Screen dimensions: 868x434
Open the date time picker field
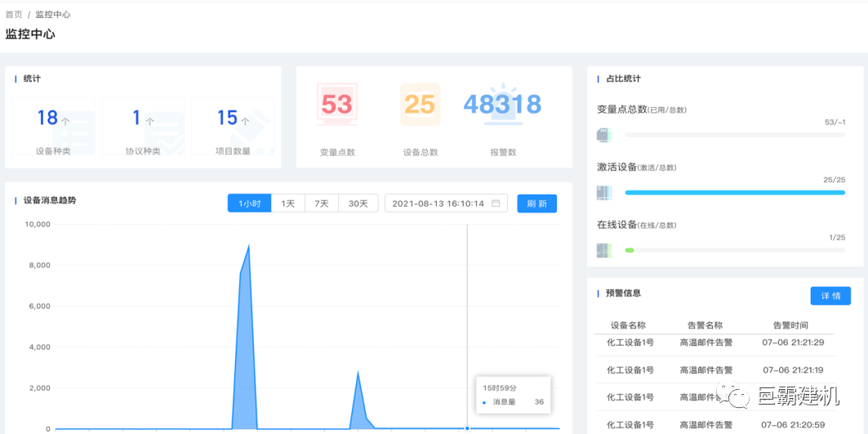tap(446, 204)
